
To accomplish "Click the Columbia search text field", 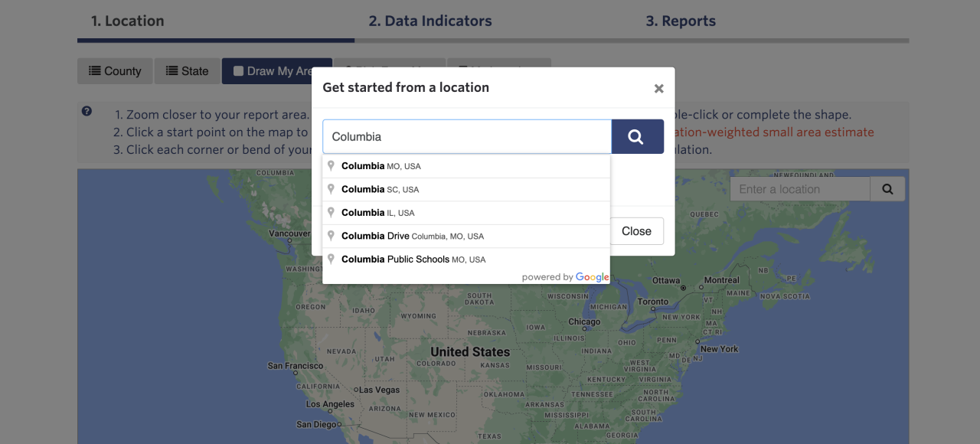I will 467,137.
